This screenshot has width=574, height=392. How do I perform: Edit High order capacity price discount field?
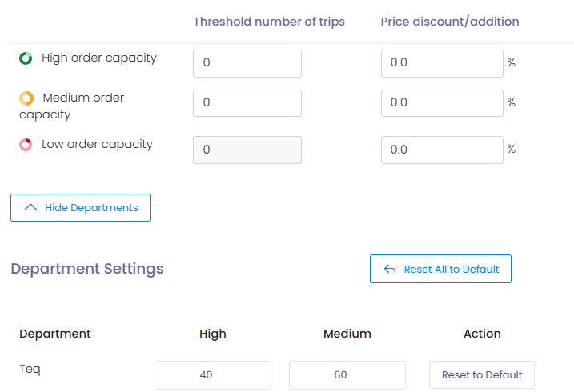tap(442, 63)
